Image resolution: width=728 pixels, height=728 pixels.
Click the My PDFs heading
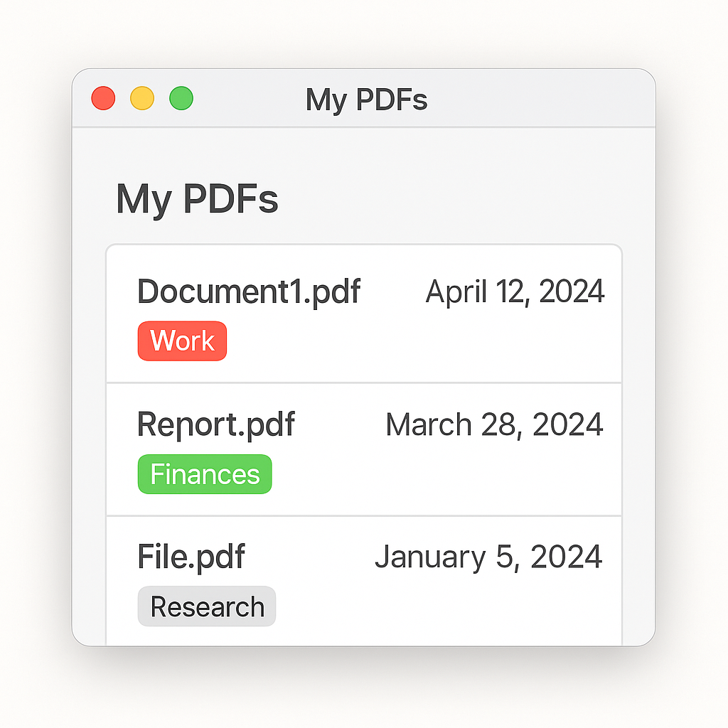(x=198, y=199)
